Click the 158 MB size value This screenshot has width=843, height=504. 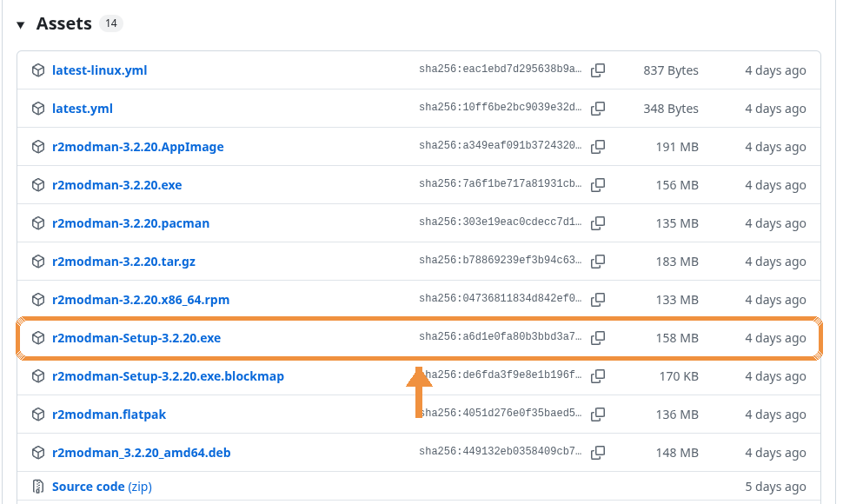[677, 338]
